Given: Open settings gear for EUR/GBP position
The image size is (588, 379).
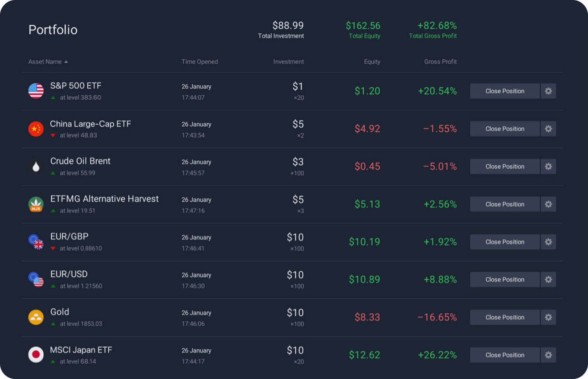Looking at the screenshot, I should coord(548,242).
